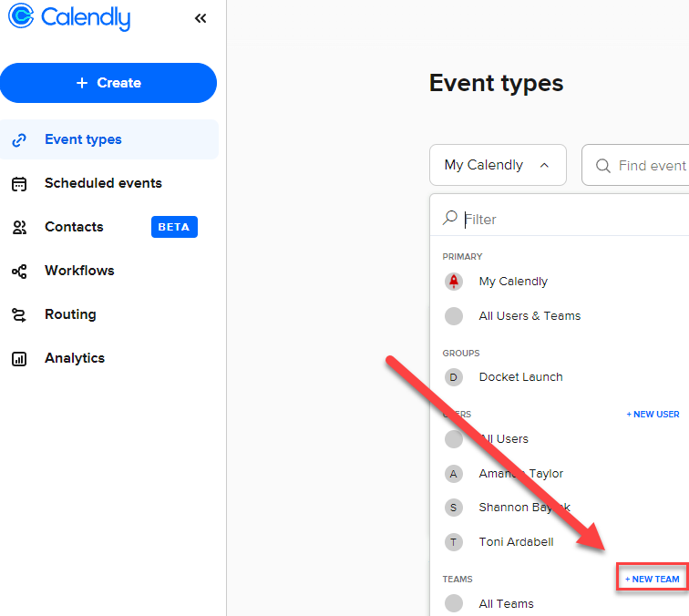Go to Scheduled events page

(103, 183)
